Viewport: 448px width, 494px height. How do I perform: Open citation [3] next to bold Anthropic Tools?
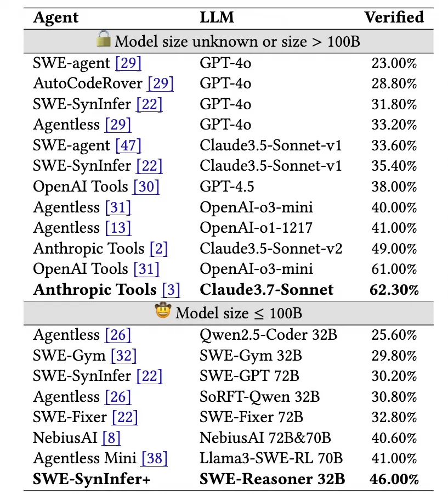click(x=171, y=289)
